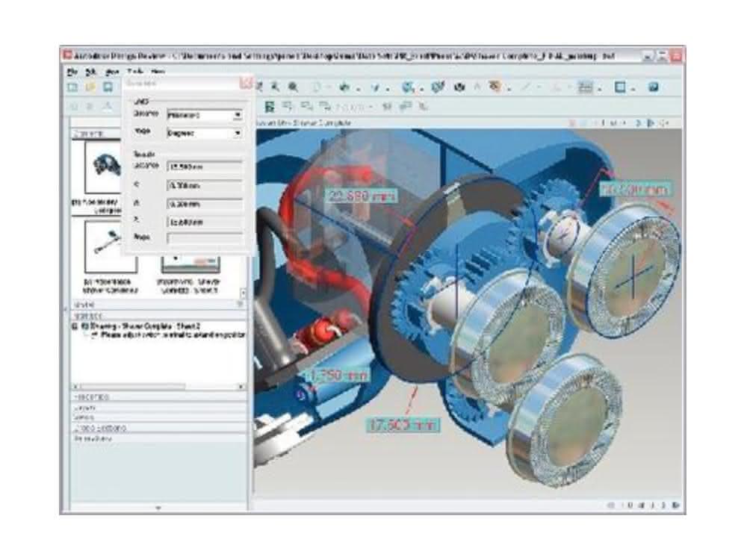The height and width of the screenshot is (560, 747).
Task: Click the 17.503 mm measurement label
Action: tap(403, 425)
